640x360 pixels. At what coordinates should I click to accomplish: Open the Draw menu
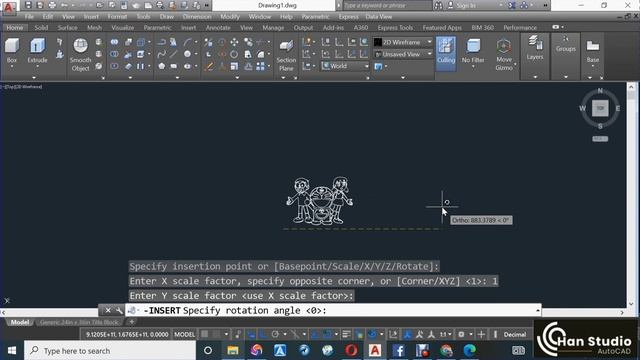[167, 17]
